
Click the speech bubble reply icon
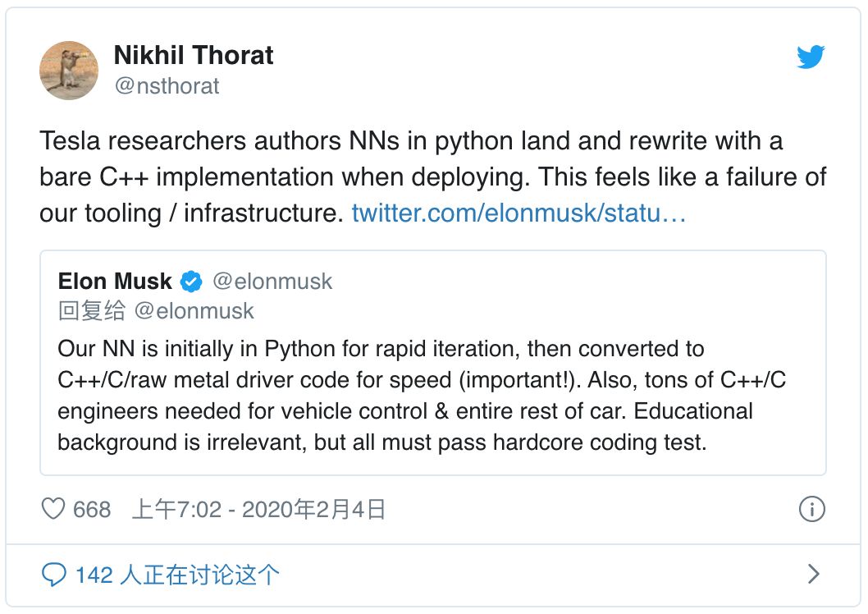coord(53,575)
